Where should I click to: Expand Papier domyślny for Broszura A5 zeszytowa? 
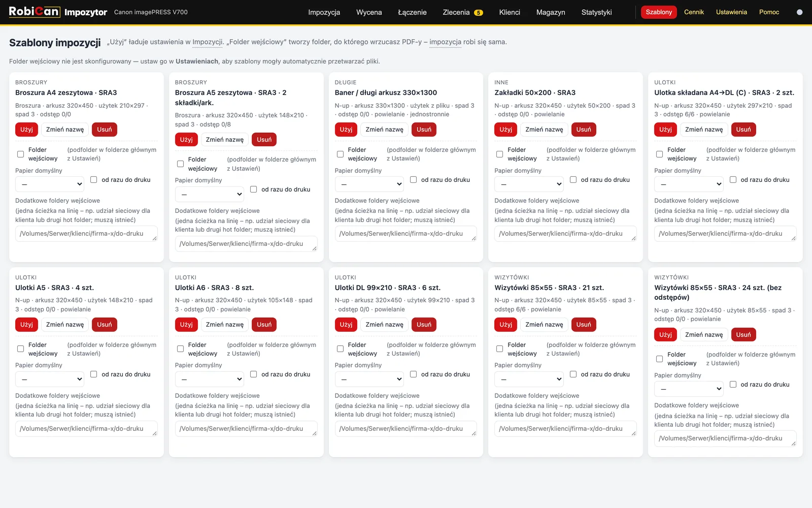(x=210, y=194)
